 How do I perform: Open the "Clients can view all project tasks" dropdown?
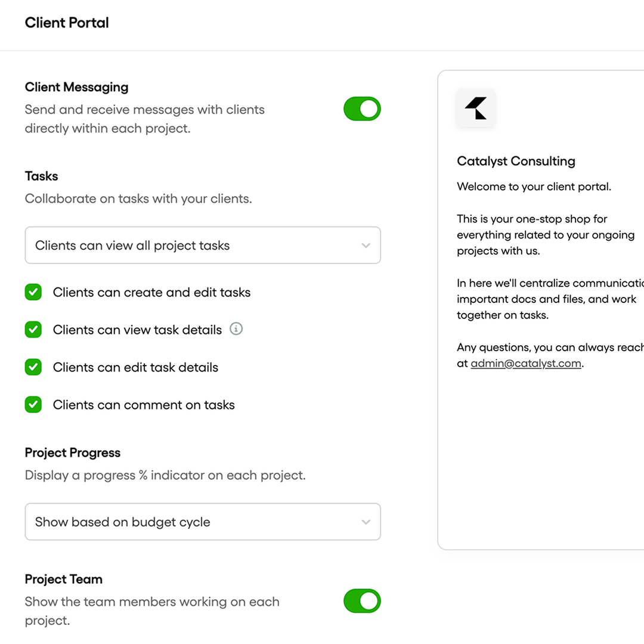[203, 245]
